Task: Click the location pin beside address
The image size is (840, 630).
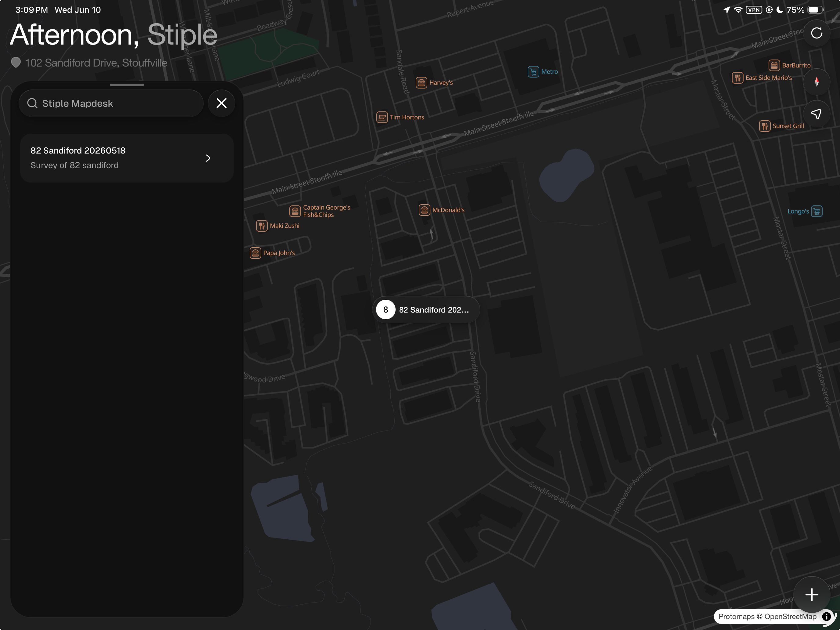Action: 16,62
